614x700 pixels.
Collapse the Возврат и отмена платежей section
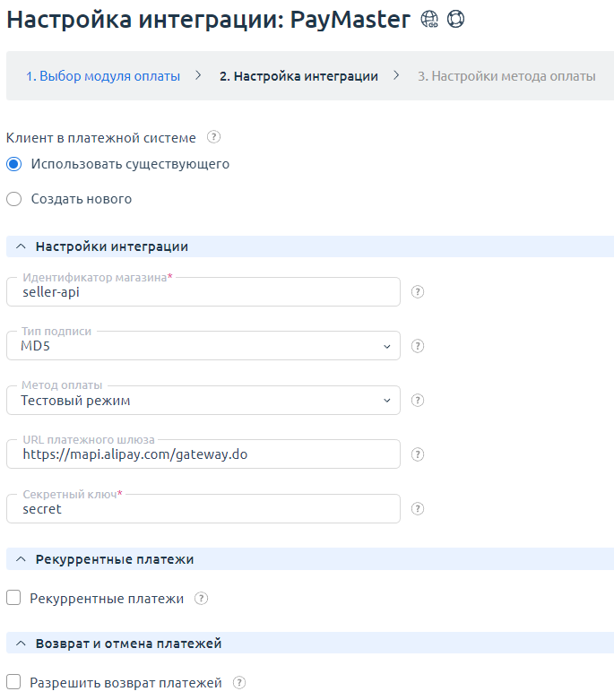tap(21, 644)
